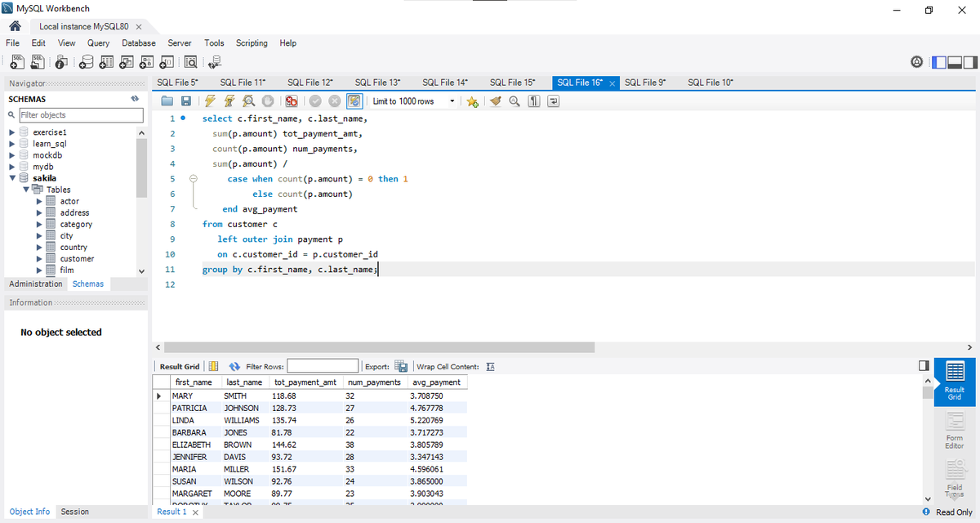Export recordset to an external file

coord(401,366)
